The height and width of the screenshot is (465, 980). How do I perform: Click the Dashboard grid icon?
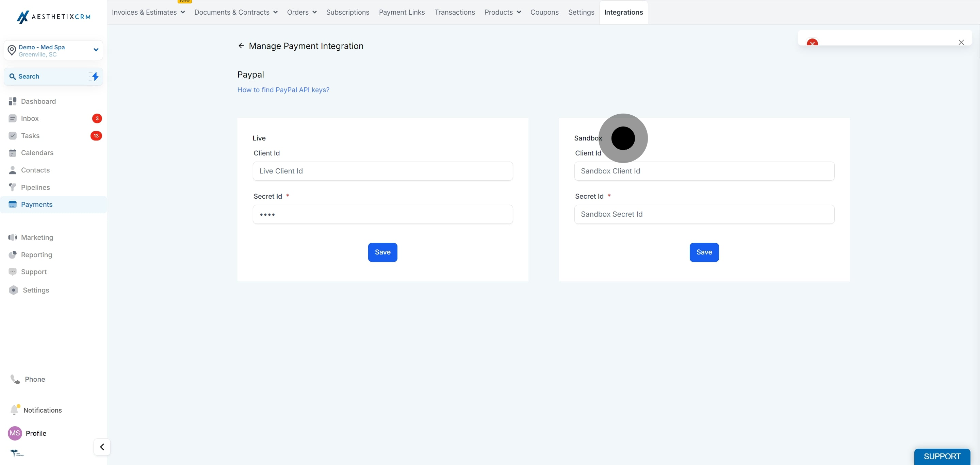click(x=13, y=101)
